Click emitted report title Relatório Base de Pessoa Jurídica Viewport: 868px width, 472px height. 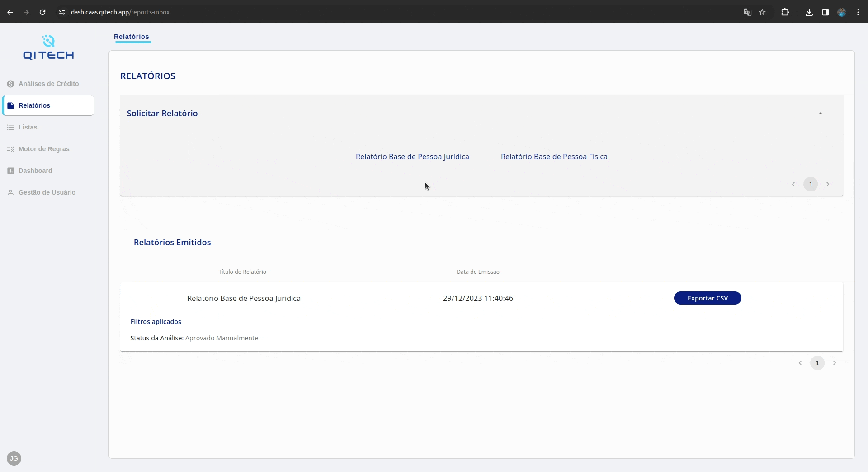(244, 298)
